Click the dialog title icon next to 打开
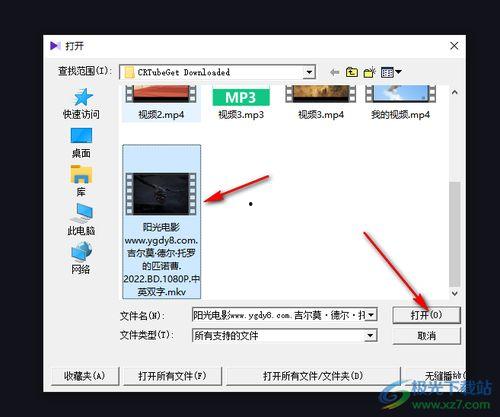 pos(55,46)
